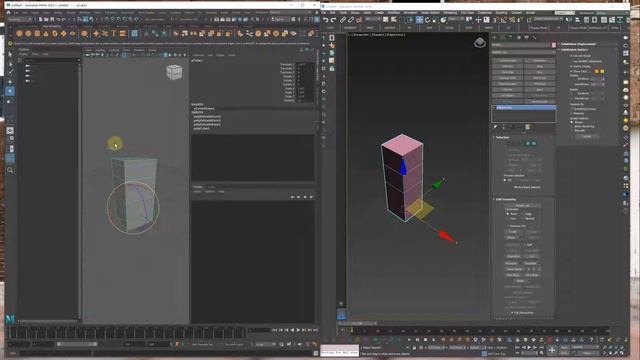Screen dimensions: 640x360
Task: Choose Unlink Selection in 3ds Max toolbar
Action: click(x=351, y=20)
